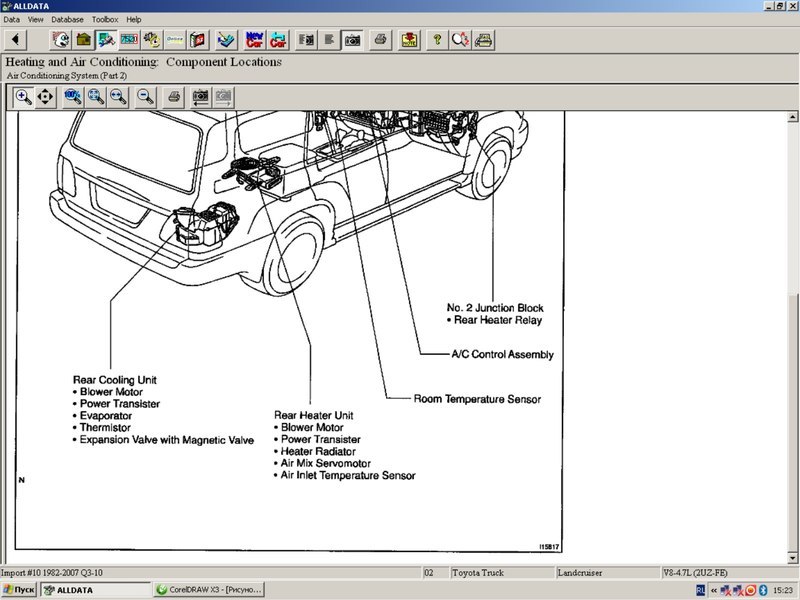
Task: Go to previous image with camera-left icon
Action: tap(201, 96)
